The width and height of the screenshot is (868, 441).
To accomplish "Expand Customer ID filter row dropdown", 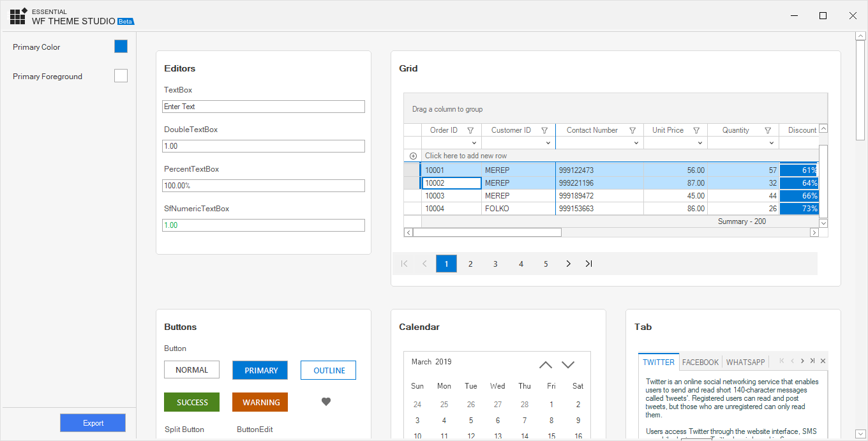I will pyautogui.click(x=548, y=143).
